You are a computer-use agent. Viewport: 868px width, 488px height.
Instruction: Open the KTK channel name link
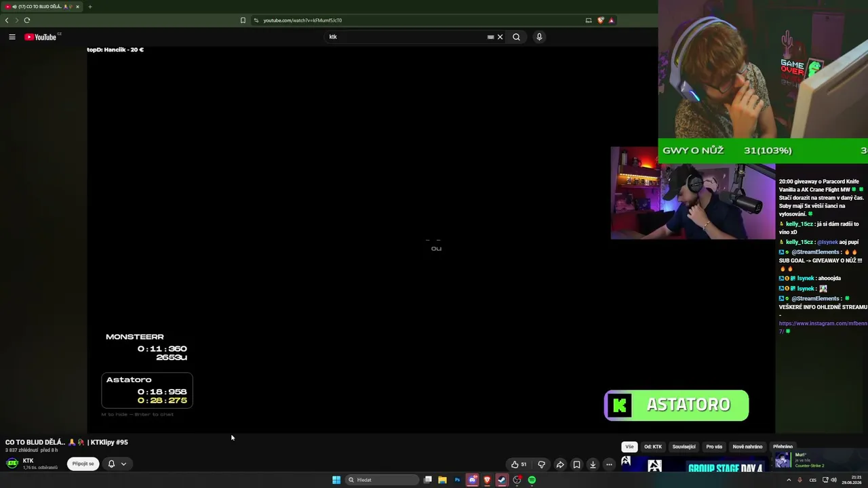28,461
